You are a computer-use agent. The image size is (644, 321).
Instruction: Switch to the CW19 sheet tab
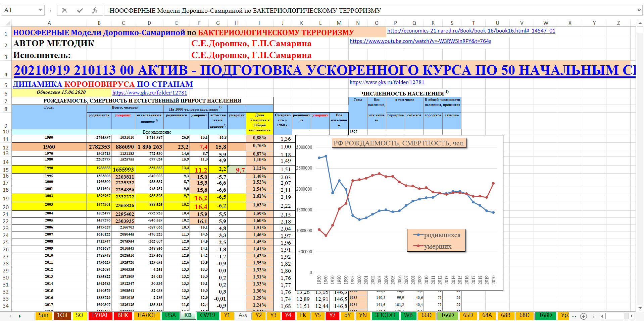coord(207,315)
